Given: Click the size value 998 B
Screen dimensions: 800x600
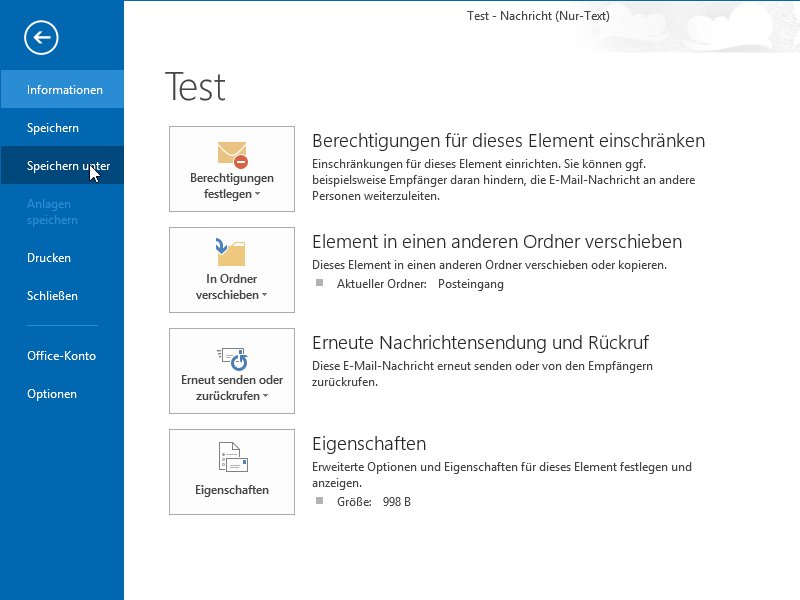Looking at the screenshot, I should pos(396,502).
